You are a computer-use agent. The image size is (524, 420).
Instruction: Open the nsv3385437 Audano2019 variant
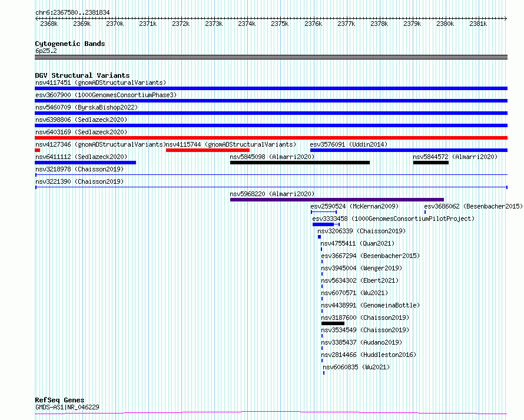point(362,342)
